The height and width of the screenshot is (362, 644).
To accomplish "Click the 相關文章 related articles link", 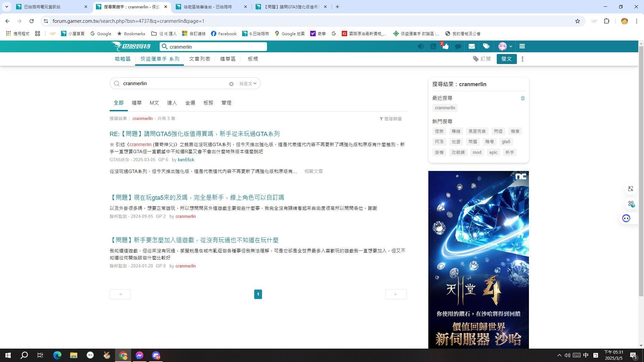I will coord(314,171).
